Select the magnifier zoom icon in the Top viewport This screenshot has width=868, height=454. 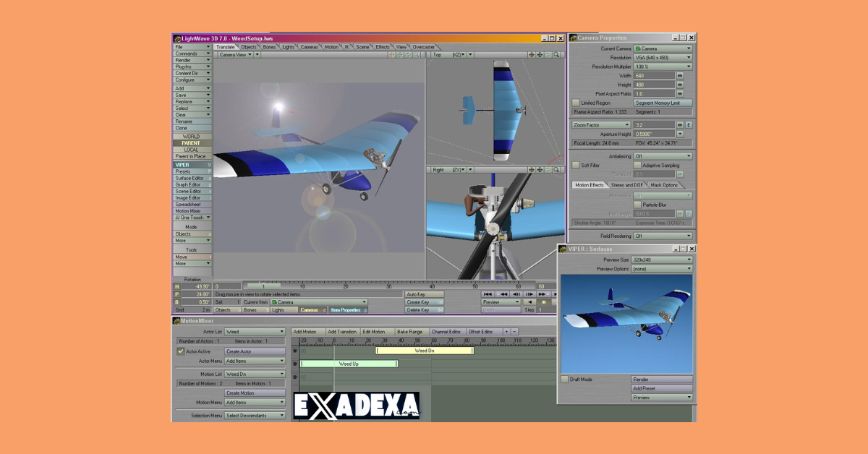click(x=555, y=54)
